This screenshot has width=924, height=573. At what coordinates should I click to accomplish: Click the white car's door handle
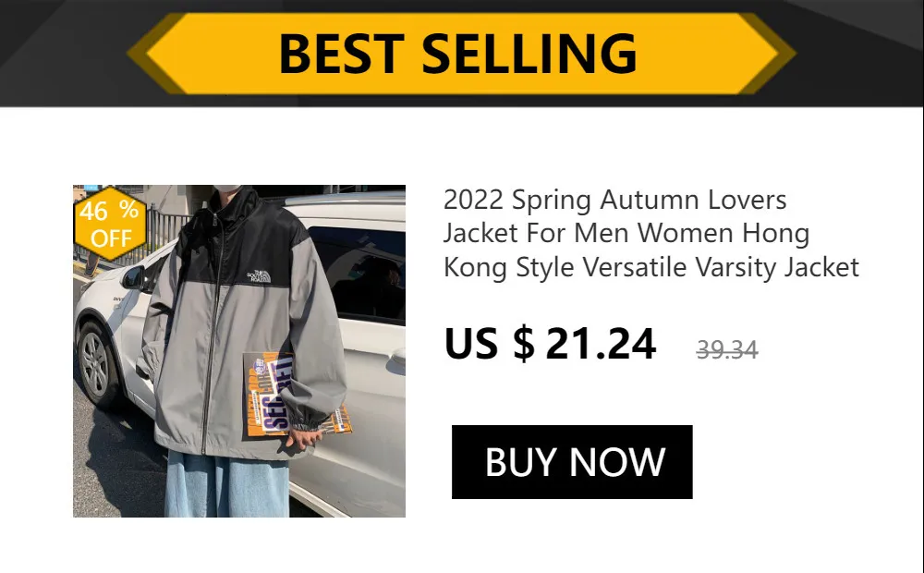[x=397, y=358]
